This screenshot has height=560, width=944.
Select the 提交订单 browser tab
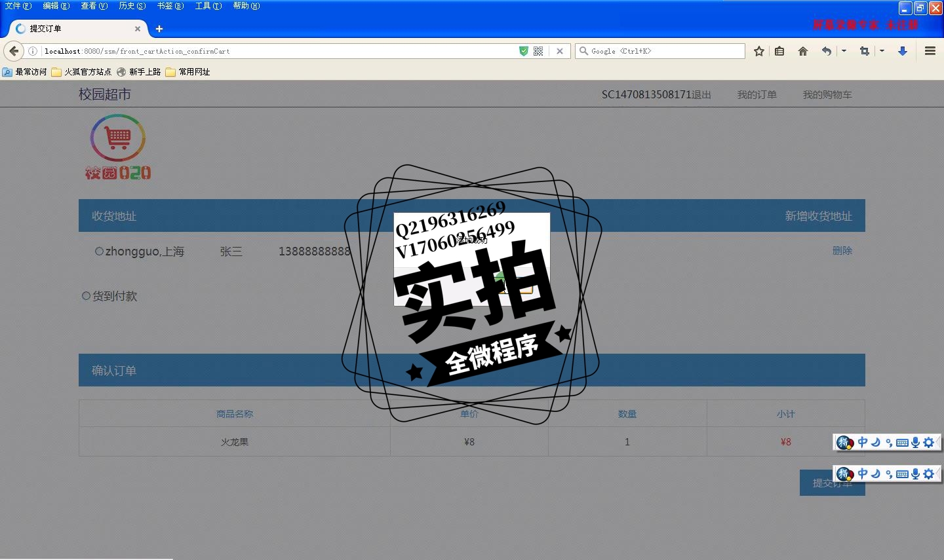[77, 29]
